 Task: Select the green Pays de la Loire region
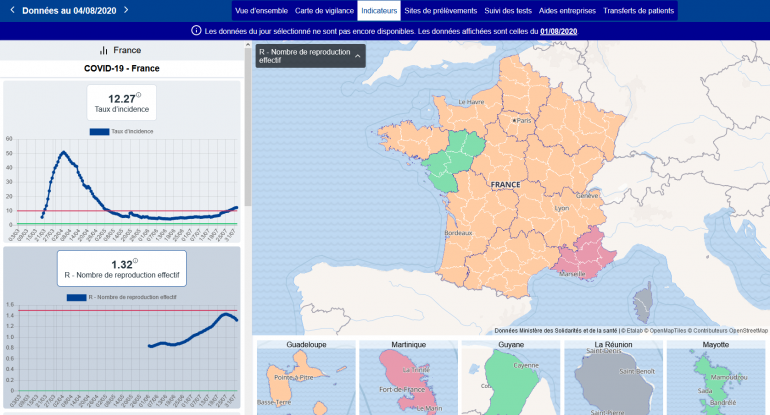[x=445, y=160]
